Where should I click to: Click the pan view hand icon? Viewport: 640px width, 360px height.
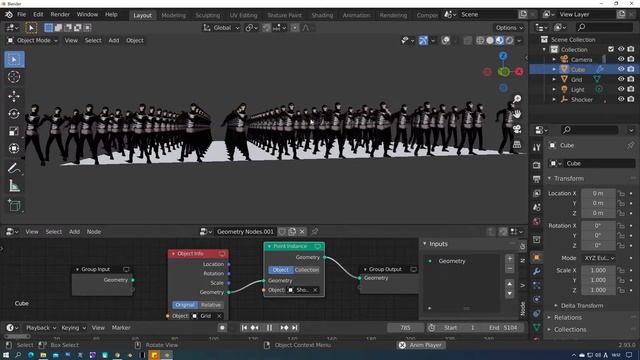[517, 114]
